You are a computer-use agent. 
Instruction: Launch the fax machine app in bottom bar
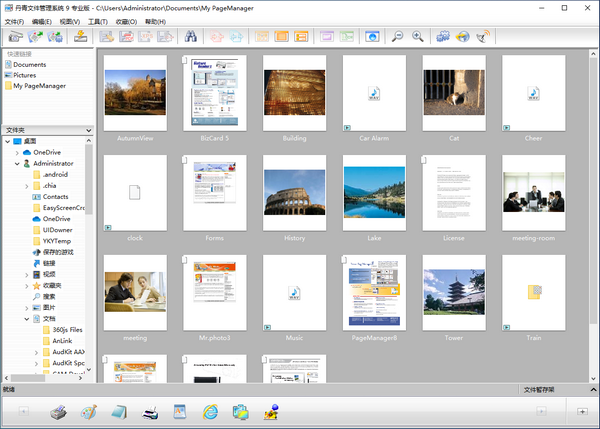point(58,412)
